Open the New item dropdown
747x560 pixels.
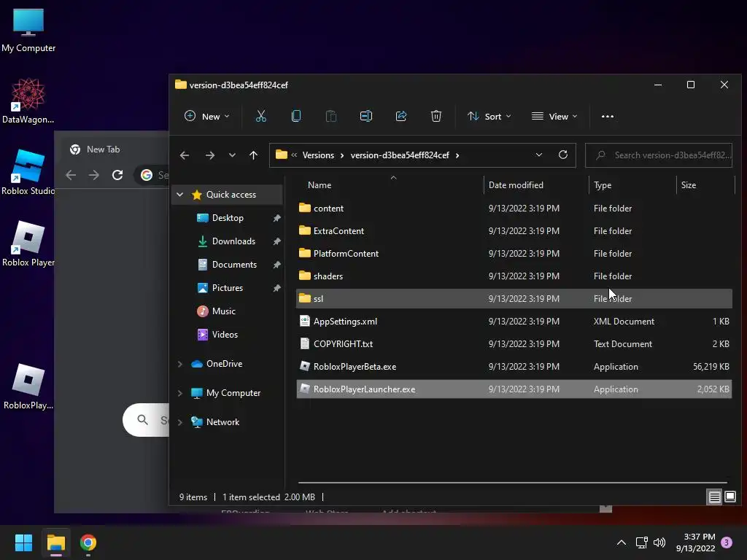click(x=206, y=117)
